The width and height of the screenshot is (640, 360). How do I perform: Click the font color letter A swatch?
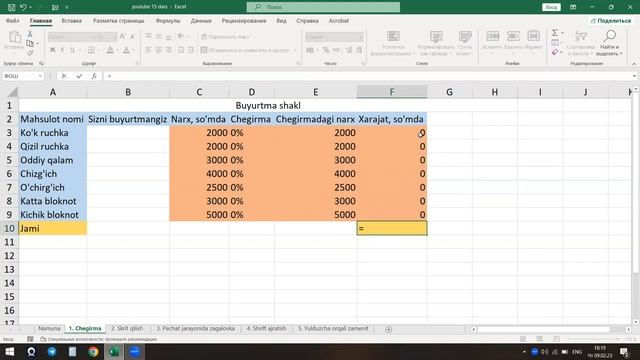[x=126, y=50]
